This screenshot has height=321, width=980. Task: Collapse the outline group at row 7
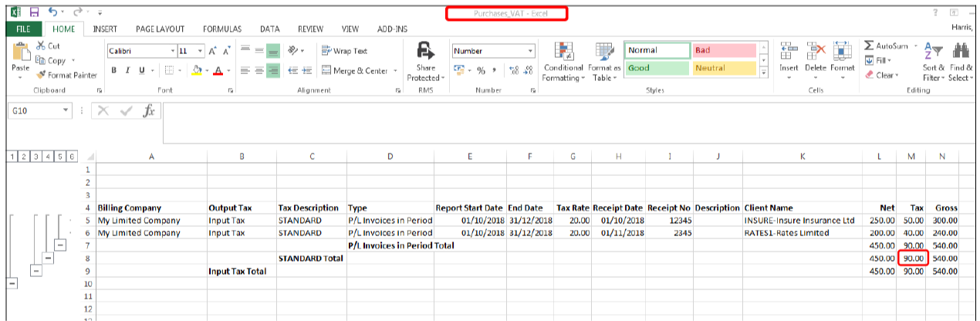point(61,245)
